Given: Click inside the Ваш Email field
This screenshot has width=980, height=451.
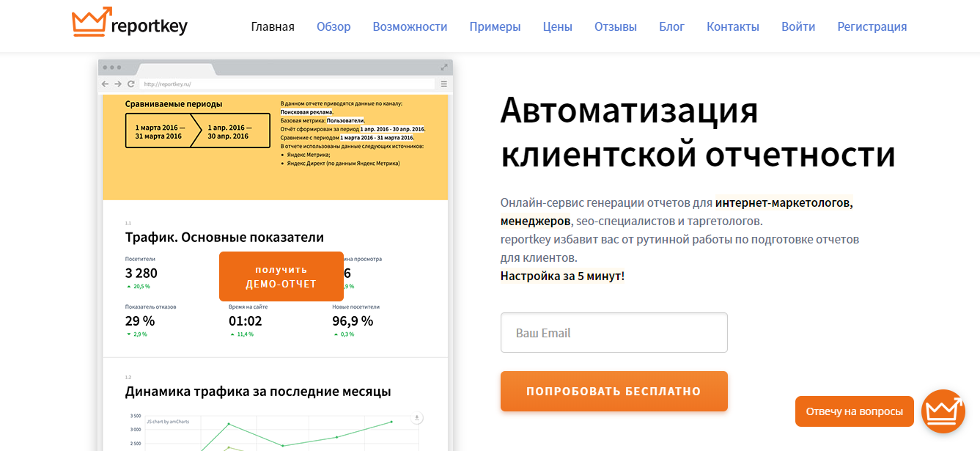Looking at the screenshot, I should tap(614, 332).
